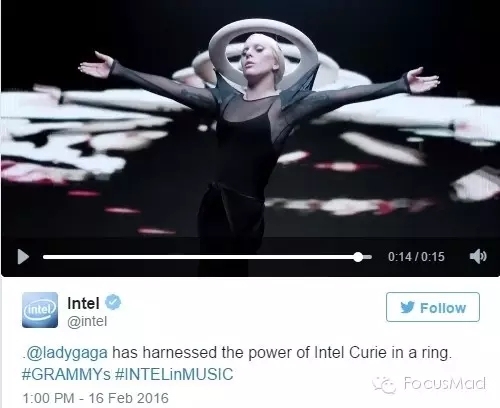The height and width of the screenshot is (408, 500).
Task: Open the tweet's 1:00 PM - 16 Feb 2016 timestamp
Action: 95,398
